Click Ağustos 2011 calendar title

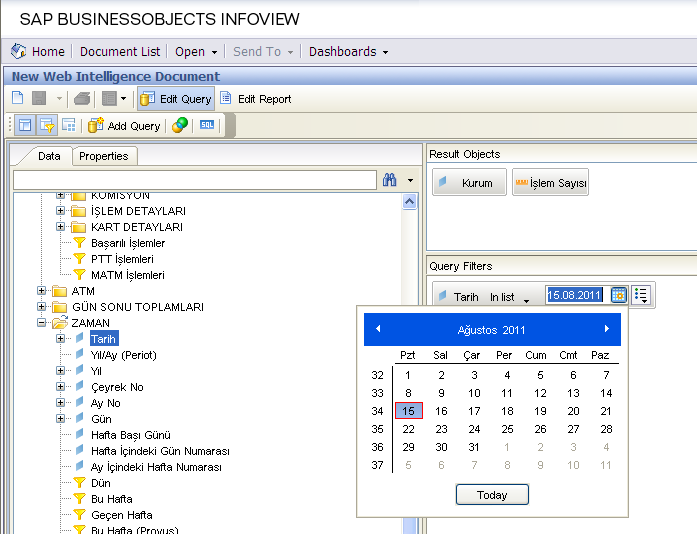(x=492, y=330)
